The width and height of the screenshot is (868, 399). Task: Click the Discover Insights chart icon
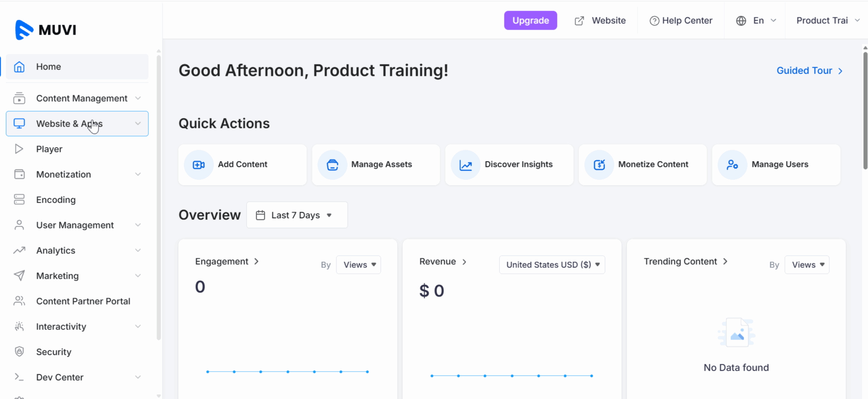[466, 165]
